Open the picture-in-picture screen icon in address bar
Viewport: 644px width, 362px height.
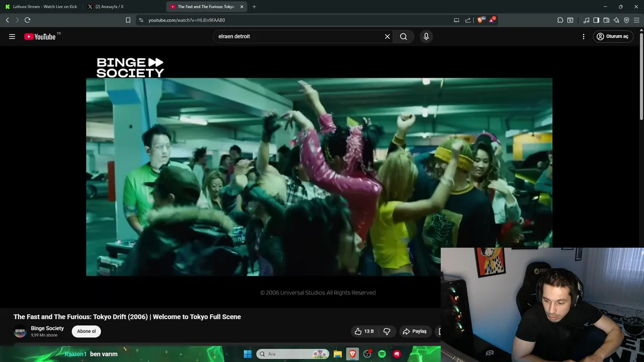click(x=456, y=20)
